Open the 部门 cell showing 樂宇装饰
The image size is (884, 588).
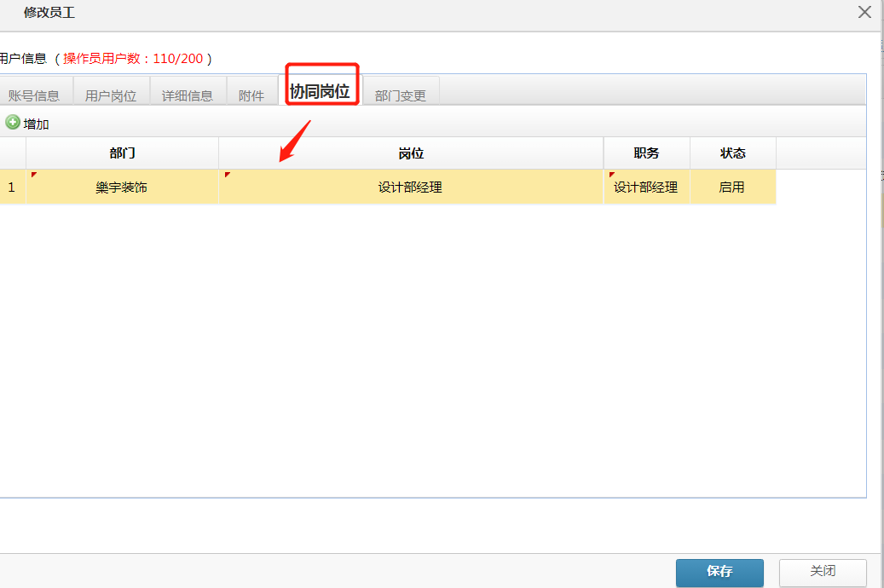pos(122,187)
